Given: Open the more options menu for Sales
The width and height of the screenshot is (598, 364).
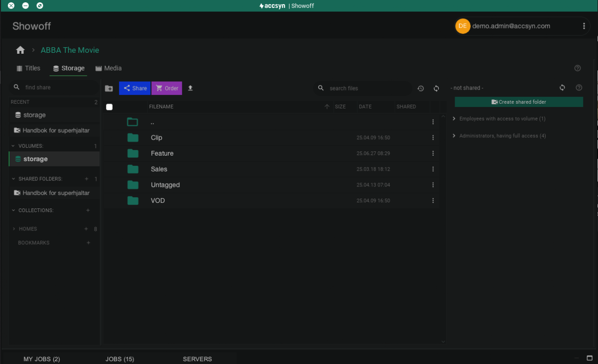Looking at the screenshot, I should [433, 169].
